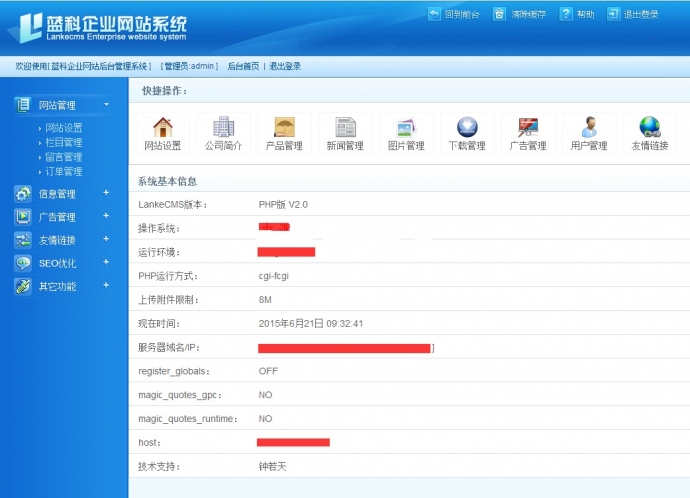The image size is (690, 498).
Task: Click the magic_quotes_gpc label
Action: click(180, 395)
